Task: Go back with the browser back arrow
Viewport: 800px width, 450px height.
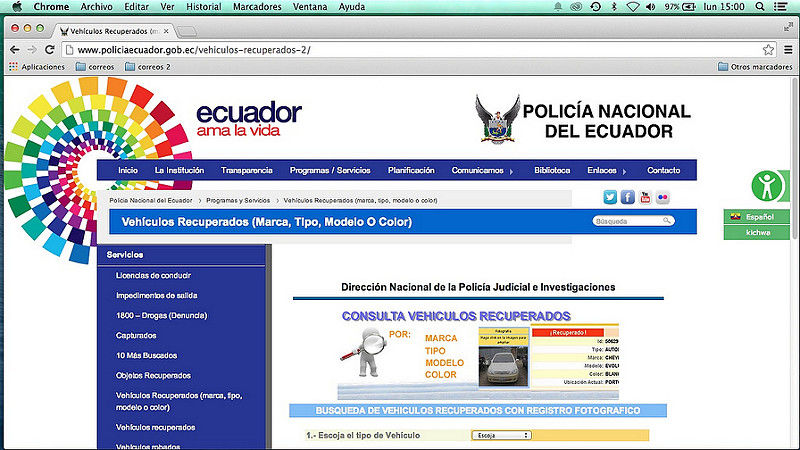Action: 15,49
